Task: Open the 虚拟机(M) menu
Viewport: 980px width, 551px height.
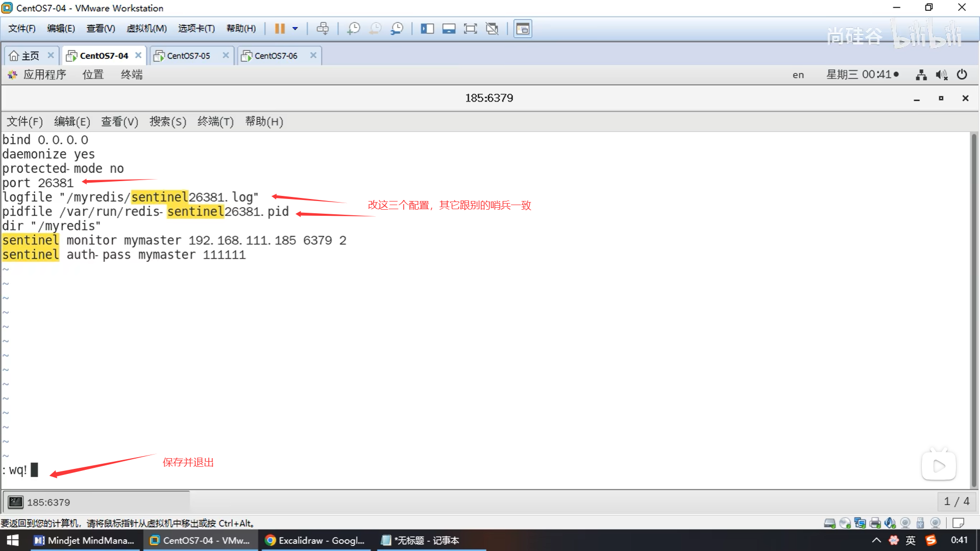Action: (x=146, y=29)
